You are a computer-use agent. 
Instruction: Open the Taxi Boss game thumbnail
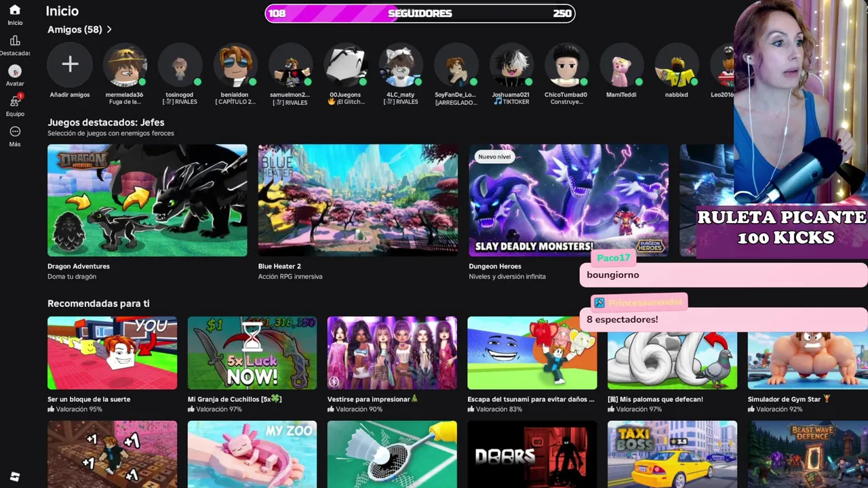pyautogui.click(x=672, y=454)
